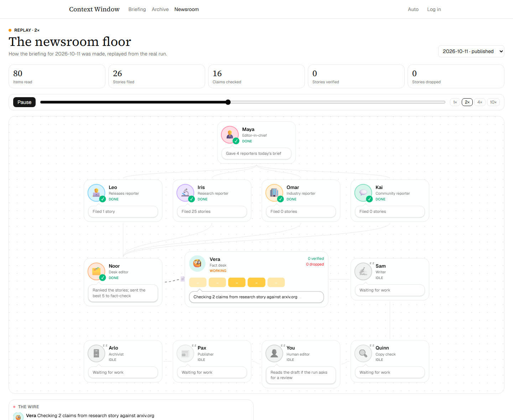513x420 pixels.
Task: Open the 2026-10-11 published date dropdown
Action: (471, 51)
